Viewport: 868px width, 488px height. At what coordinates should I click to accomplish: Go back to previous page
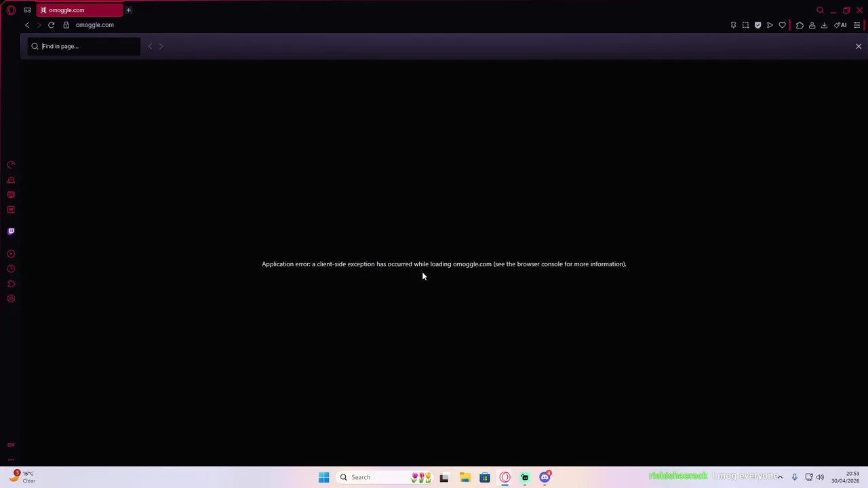pos(27,25)
